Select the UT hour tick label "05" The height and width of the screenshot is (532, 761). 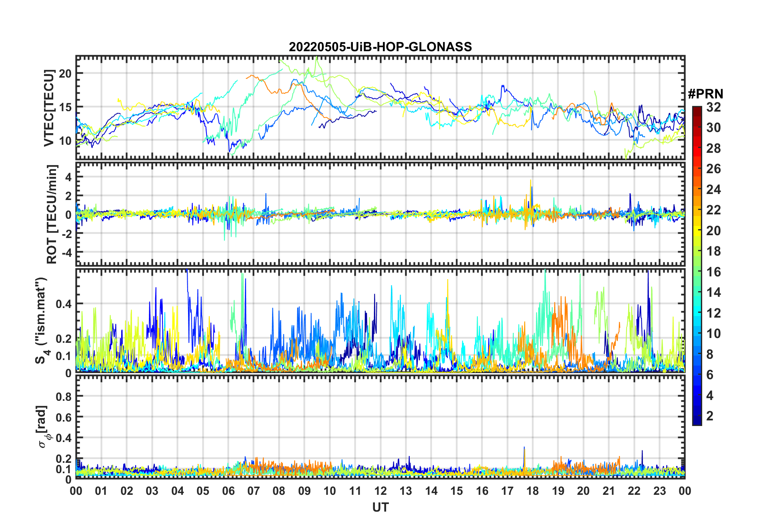203,491
